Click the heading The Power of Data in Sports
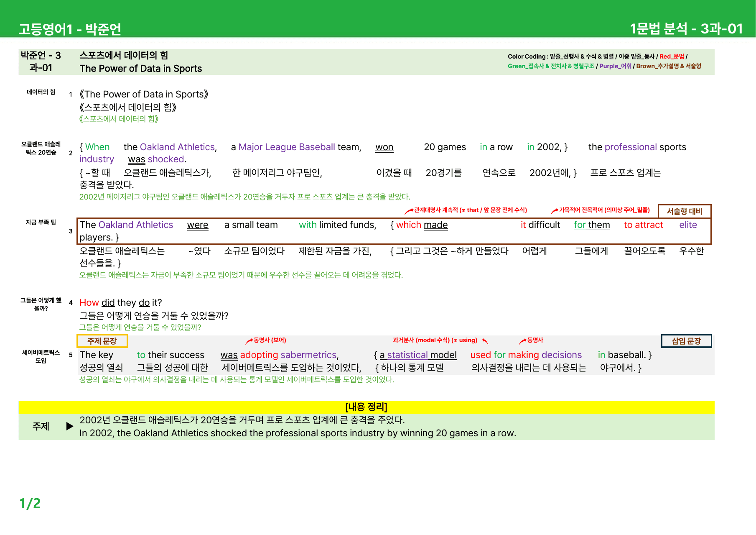The width and height of the screenshot is (756, 535). click(141, 69)
